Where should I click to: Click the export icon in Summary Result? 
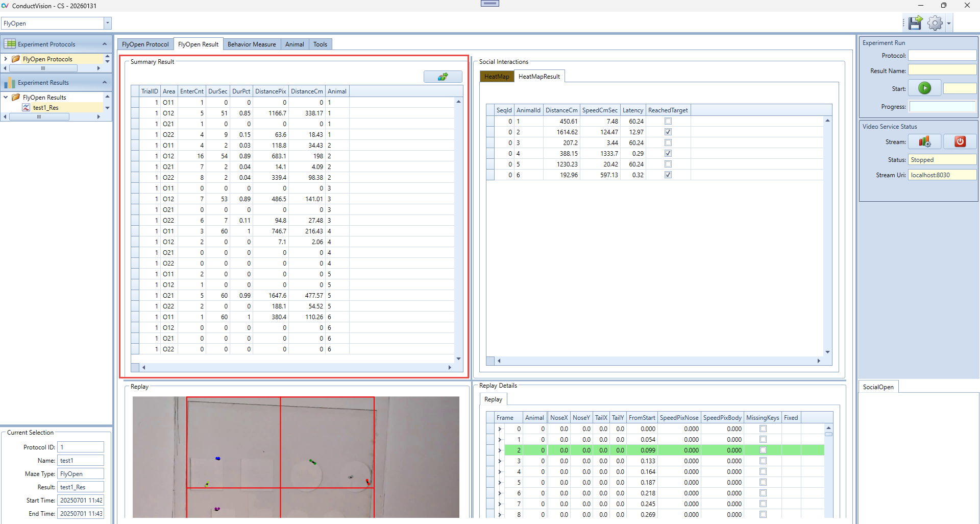pyautogui.click(x=443, y=77)
